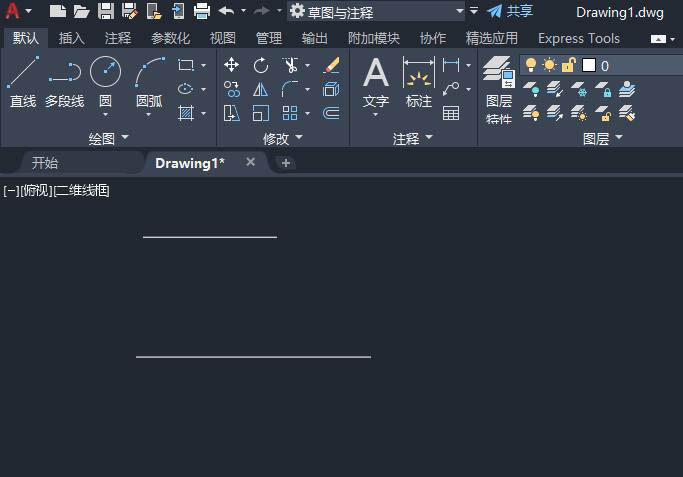Image resolution: width=683 pixels, height=477 pixels.
Task: Add a new drawing tab
Action: tap(286, 163)
